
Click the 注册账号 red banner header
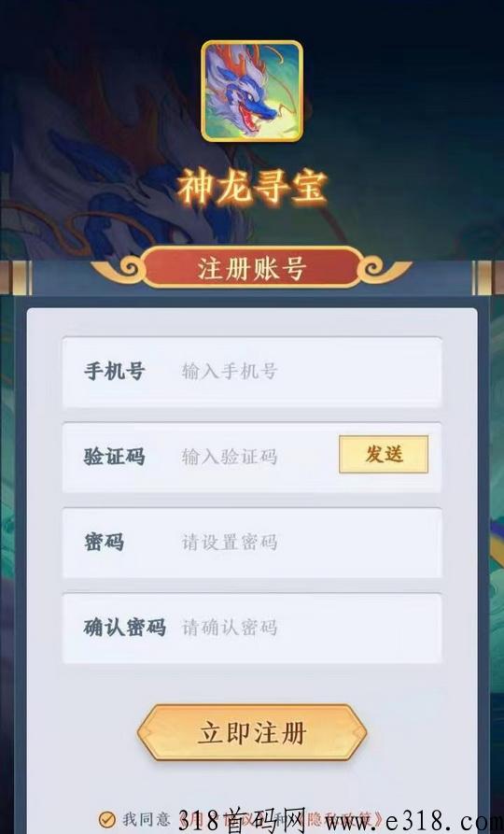click(x=252, y=268)
